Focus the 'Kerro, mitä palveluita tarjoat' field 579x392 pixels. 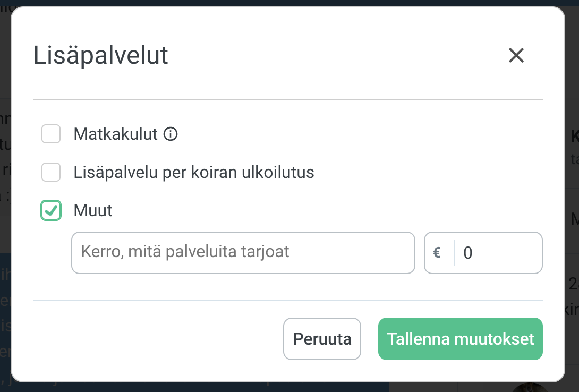[243, 253]
